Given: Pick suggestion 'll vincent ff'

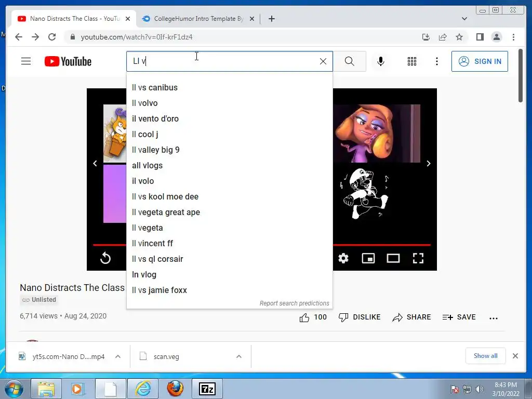Looking at the screenshot, I should click(229, 244).
